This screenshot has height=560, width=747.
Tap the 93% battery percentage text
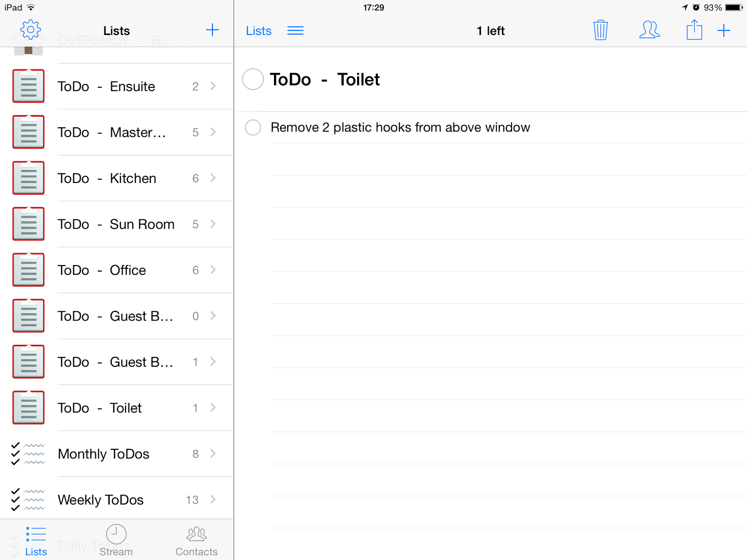click(x=713, y=7)
